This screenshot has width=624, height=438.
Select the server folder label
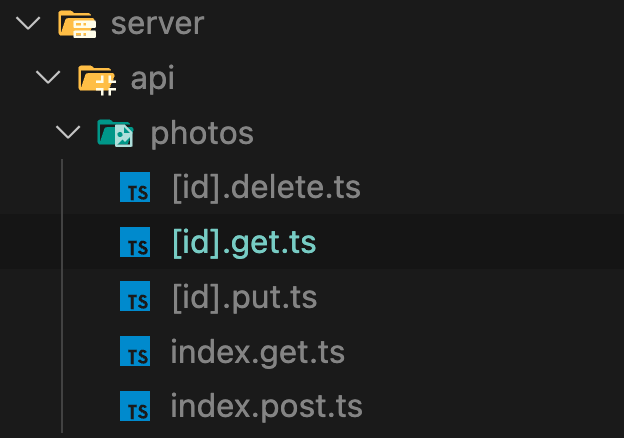click(157, 23)
